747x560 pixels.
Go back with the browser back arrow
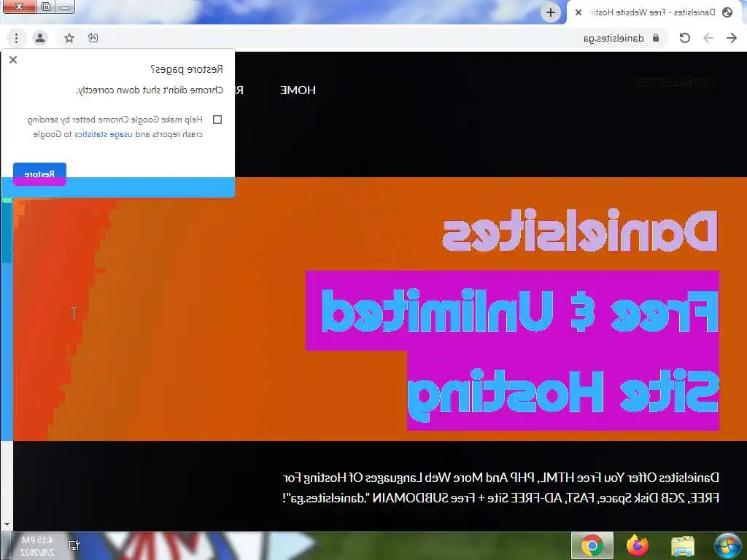(x=732, y=38)
